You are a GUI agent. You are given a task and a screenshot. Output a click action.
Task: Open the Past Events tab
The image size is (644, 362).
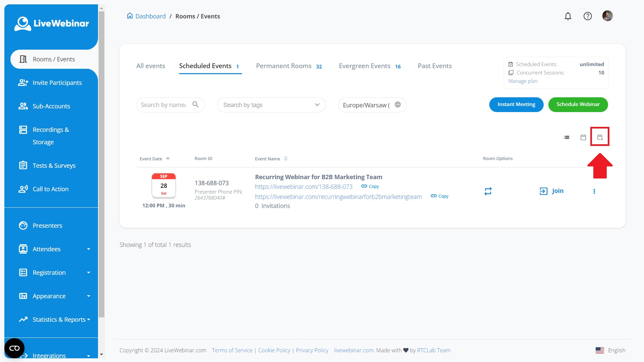point(435,66)
